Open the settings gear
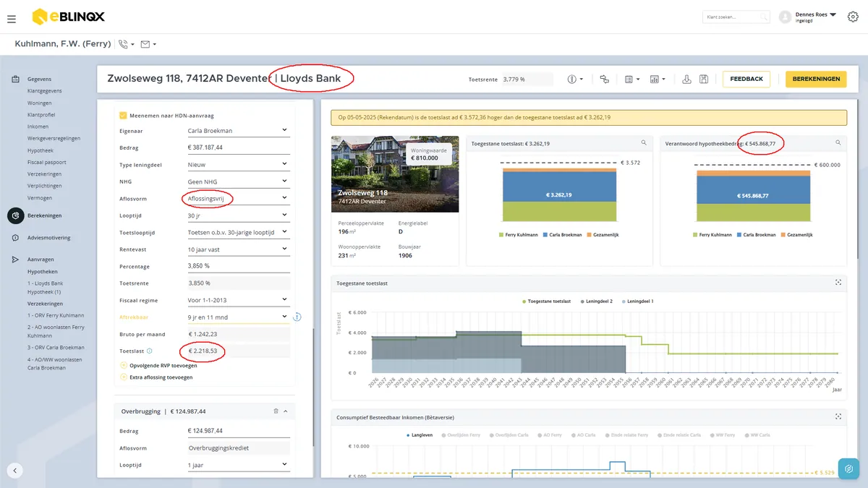The width and height of the screenshot is (868, 488). [853, 17]
